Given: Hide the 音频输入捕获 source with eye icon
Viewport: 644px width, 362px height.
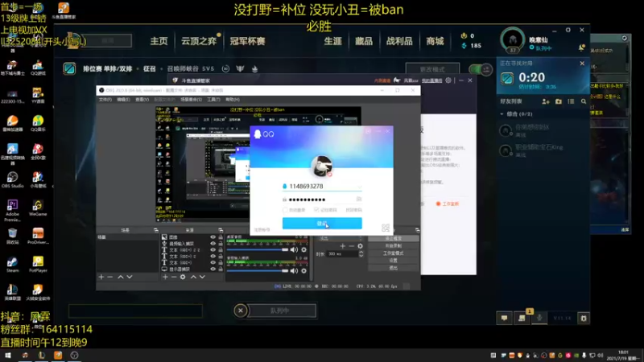Looking at the screenshot, I should tap(213, 244).
